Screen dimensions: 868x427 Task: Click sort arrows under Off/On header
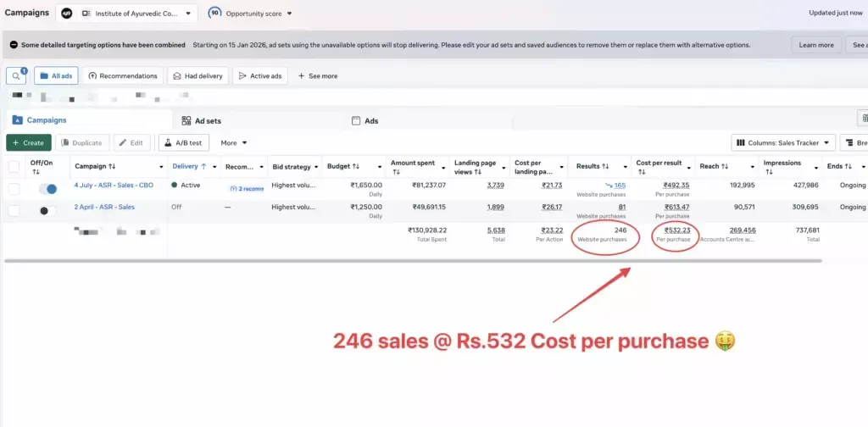(36, 172)
